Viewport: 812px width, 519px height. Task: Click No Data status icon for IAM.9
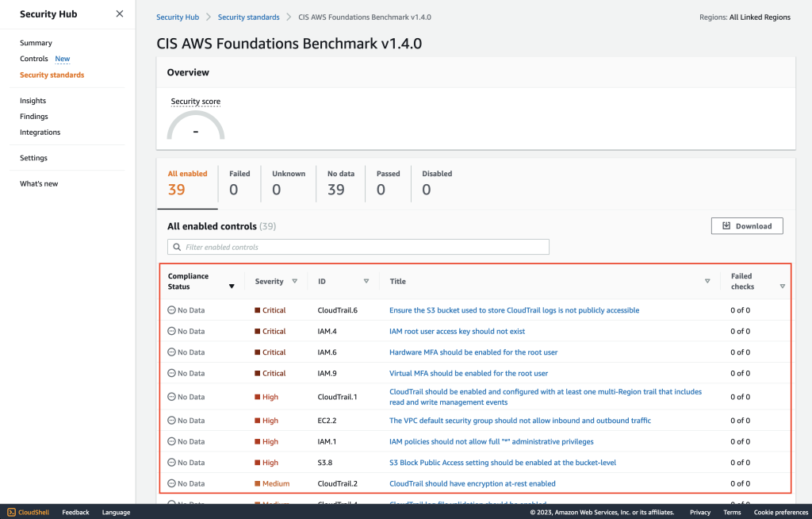point(171,373)
